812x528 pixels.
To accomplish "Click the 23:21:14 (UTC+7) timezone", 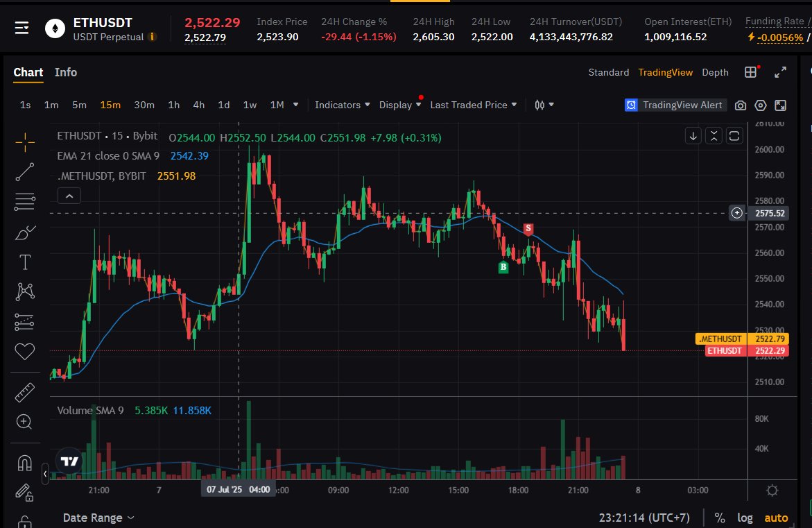I will point(644,518).
